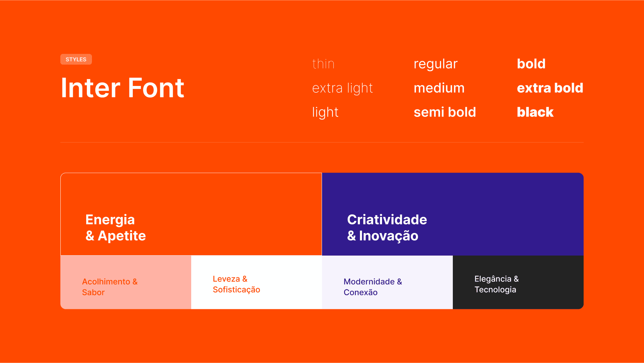Viewport: 644px width, 363px height.
Task: Pick the medium weight sample
Action: coord(439,88)
